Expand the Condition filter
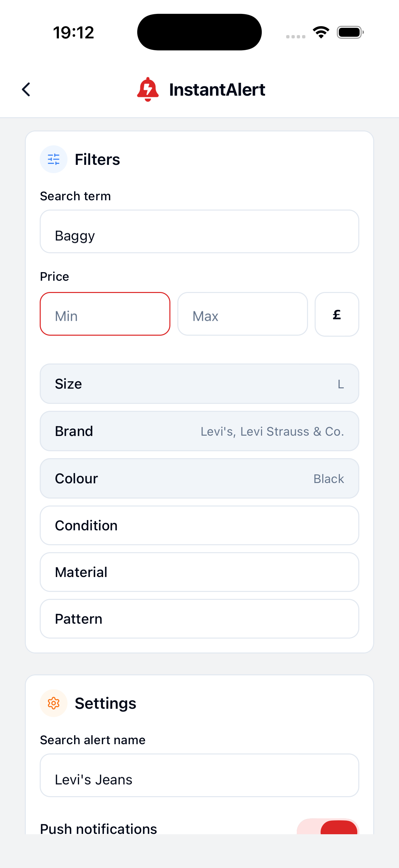The image size is (399, 868). 199,525
